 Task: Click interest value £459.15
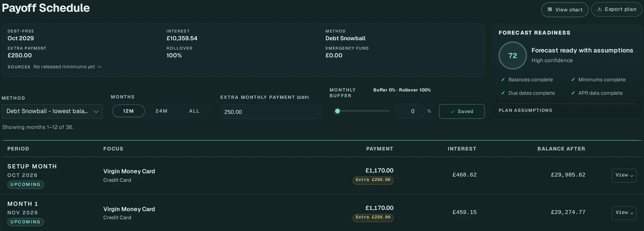tap(464, 212)
